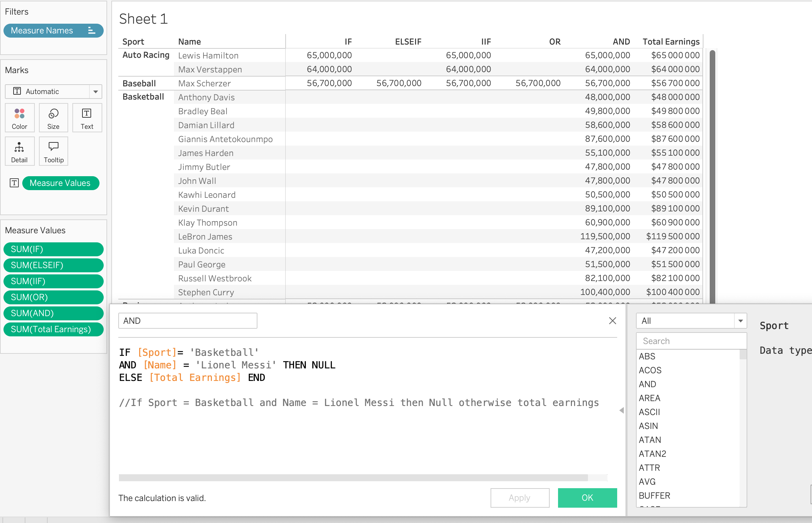Open the Tooltip marks card

(54, 151)
